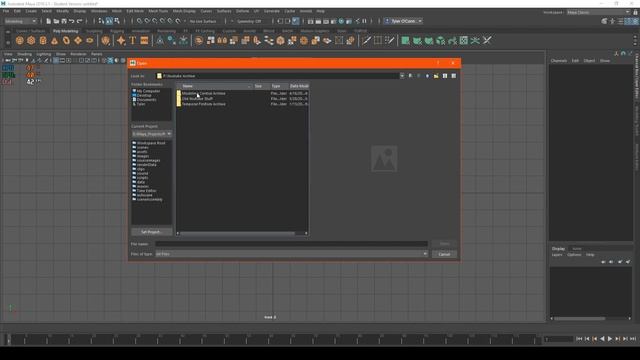
Task: Switch Open dialog to list view icon
Action: [445, 76]
